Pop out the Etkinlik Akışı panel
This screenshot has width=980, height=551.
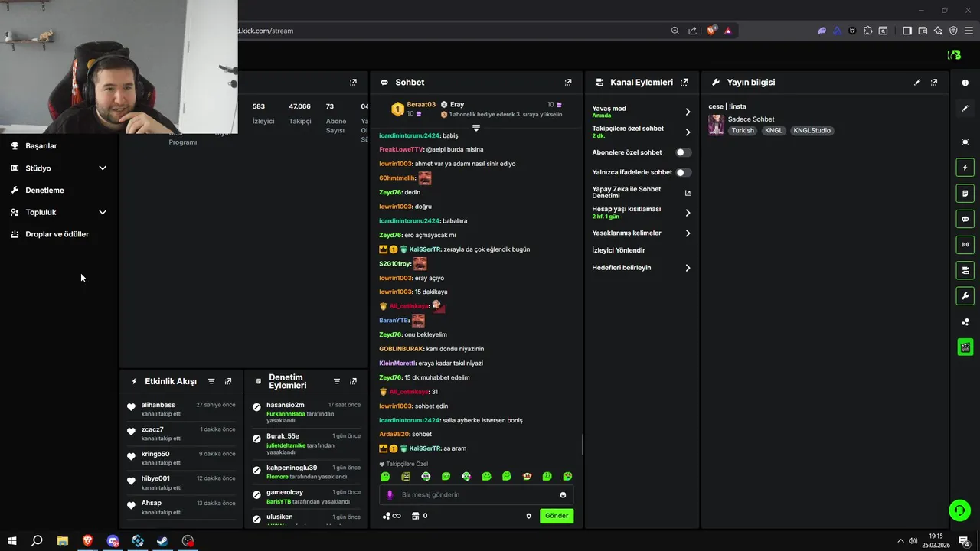click(x=228, y=381)
